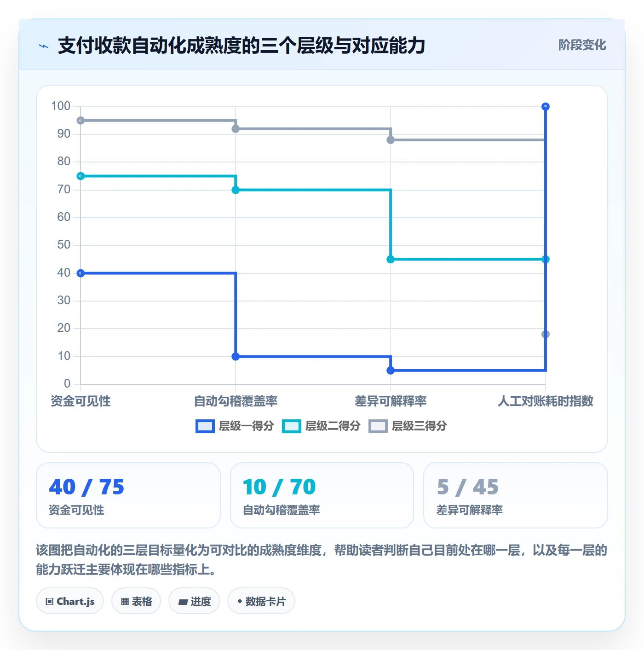Image resolution: width=644 pixels, height=650 pixels.
Task: Click the grey 层级三得分 legend color box
Action: (378, 426)
